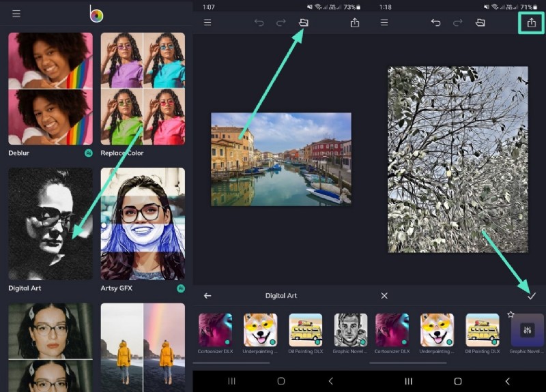
Task: Favorite the effect with the star icon
Action: pos(511,314)
